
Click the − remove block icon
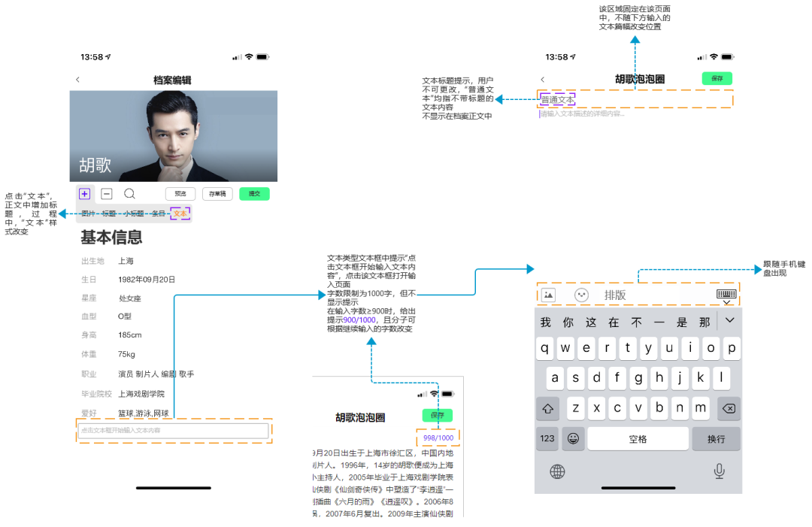[106, 194]
